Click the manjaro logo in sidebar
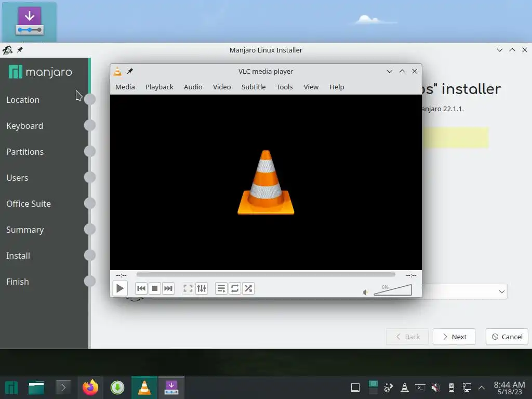The image size is (532, 399). 41,72
